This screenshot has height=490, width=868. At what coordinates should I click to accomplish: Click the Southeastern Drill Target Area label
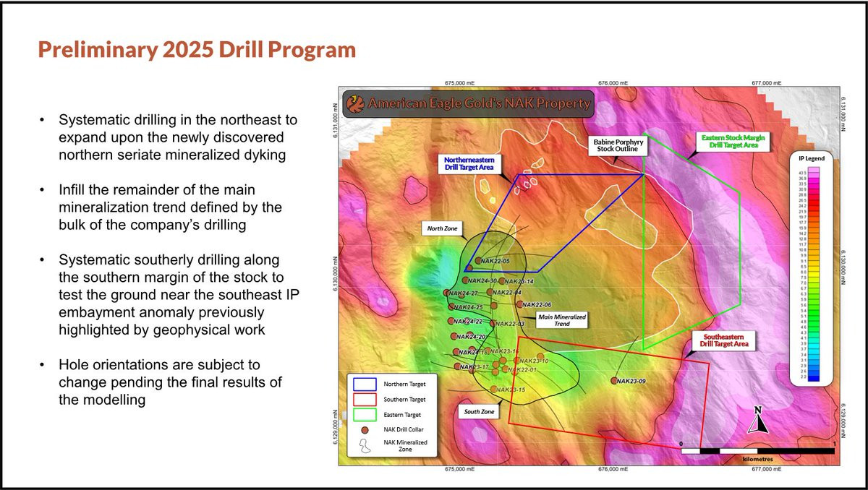[x=723, y=341]
